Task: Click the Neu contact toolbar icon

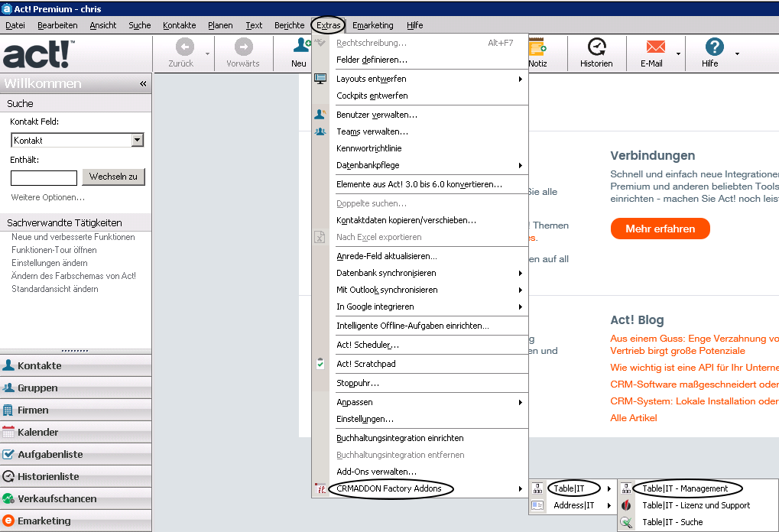Action: point(301,45)
